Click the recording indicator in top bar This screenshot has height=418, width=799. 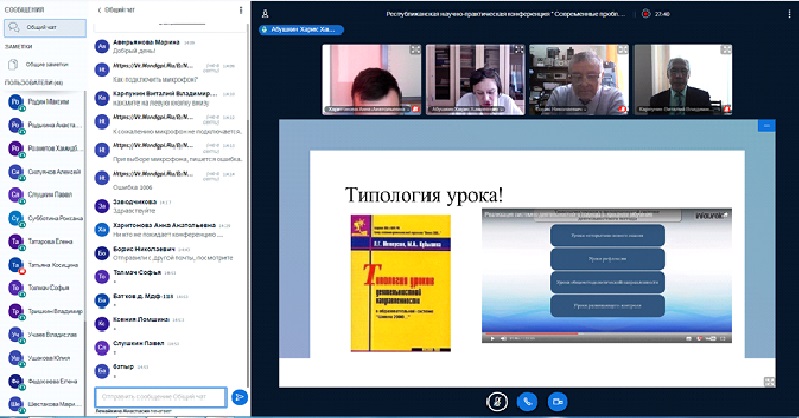tap(647, 12)
